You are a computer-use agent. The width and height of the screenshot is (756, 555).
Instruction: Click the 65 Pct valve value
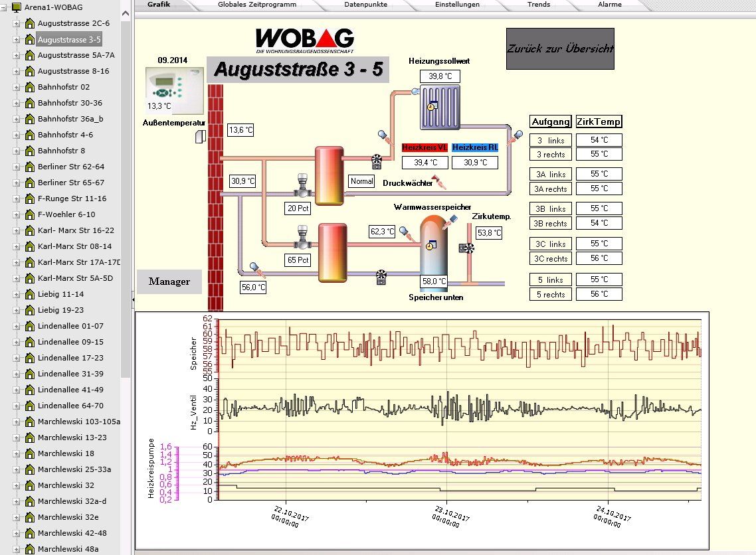point(298,260)
